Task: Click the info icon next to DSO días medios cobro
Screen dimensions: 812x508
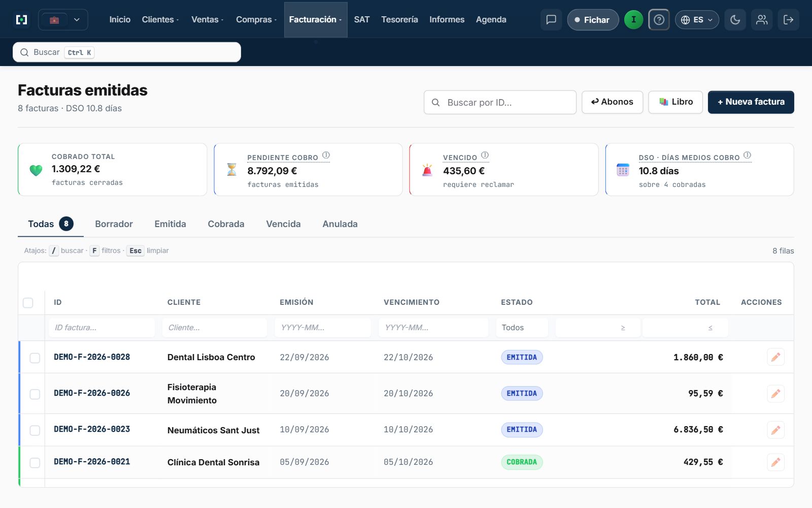Action: click(748, 155)
